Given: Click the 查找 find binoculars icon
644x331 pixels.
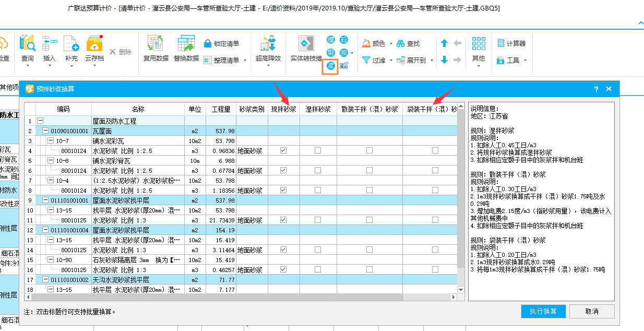Looking at the screenshot, I should (401, 43).
